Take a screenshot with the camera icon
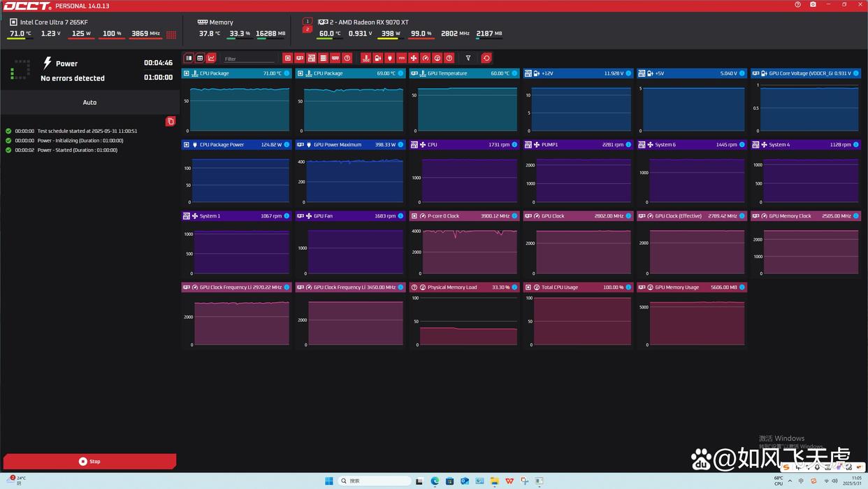This screenshot has width=868, height=489. (x=813, y=4)
